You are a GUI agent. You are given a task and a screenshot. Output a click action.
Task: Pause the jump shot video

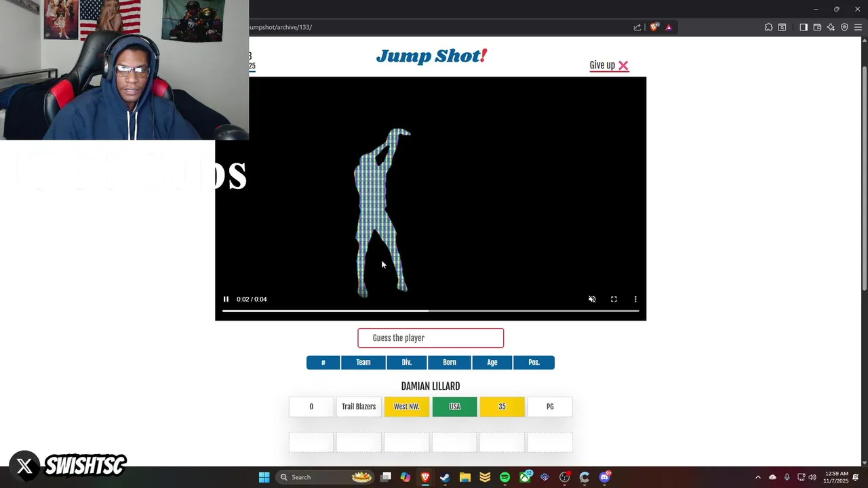226,299
